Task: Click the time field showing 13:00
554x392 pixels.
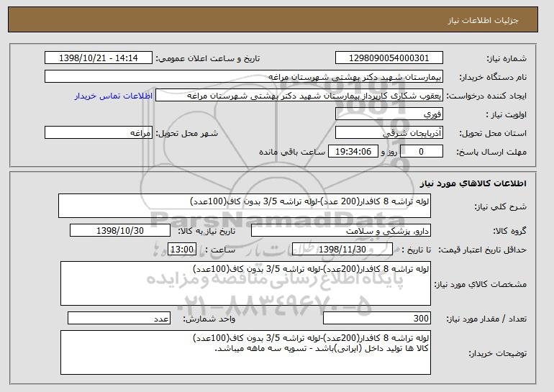Action: pyautogui.click(x=182, y=250)
